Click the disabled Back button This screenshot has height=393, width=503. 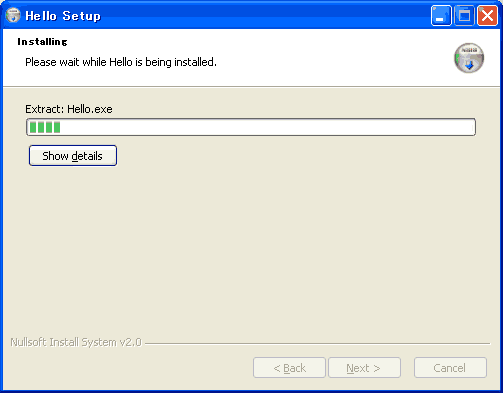pos(289,368)
